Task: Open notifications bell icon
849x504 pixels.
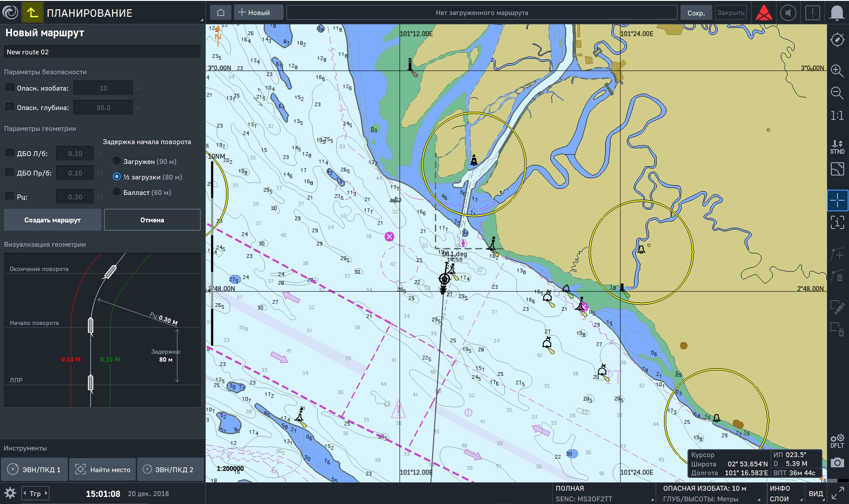Action: [x=837, y=13]
